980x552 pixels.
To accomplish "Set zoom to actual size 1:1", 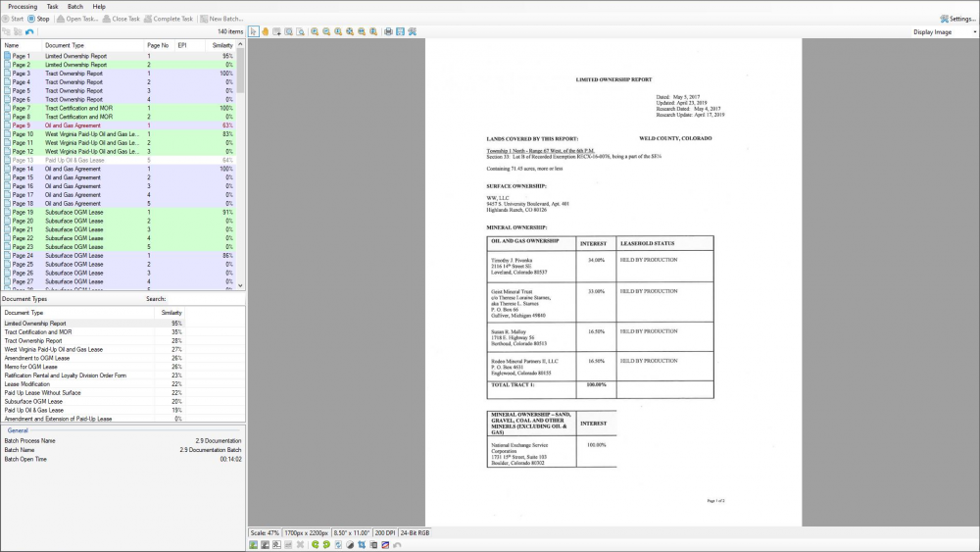I will click(x=338, y=31).
